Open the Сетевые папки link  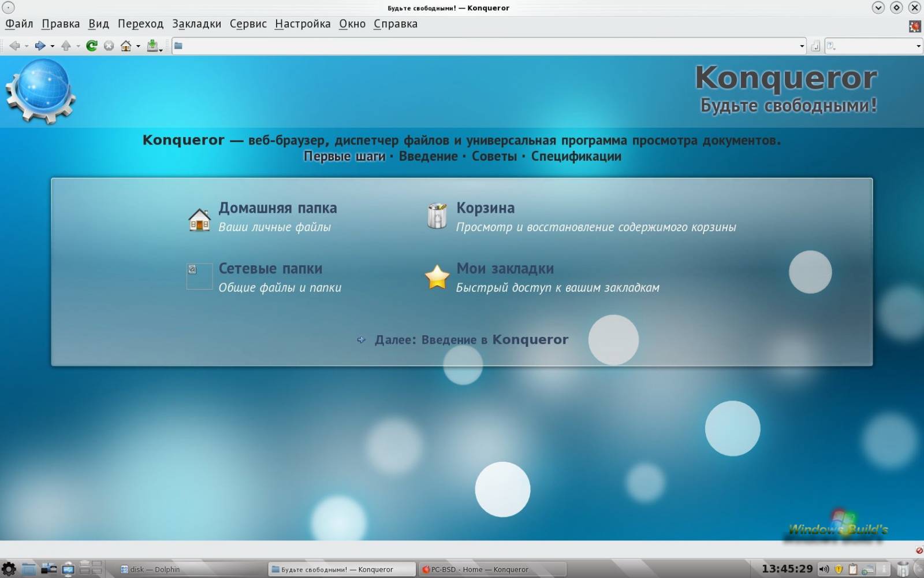pos(270,269)
